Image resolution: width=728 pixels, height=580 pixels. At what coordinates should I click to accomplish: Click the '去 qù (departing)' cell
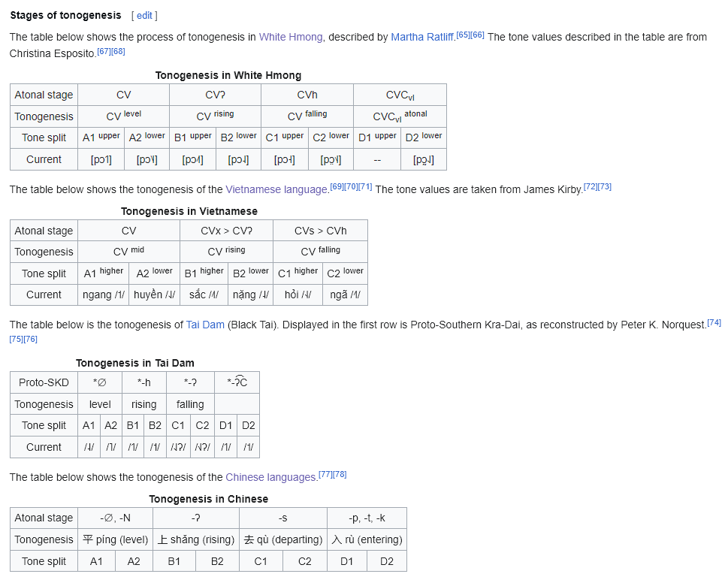[283, 539]
